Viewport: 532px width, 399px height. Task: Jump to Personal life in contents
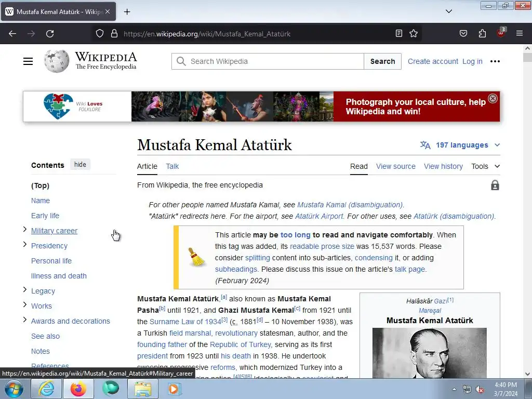coord(51,261)
